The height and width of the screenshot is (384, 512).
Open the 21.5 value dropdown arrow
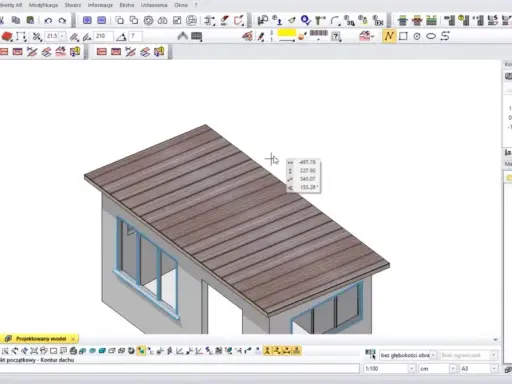tap(62, 36)
